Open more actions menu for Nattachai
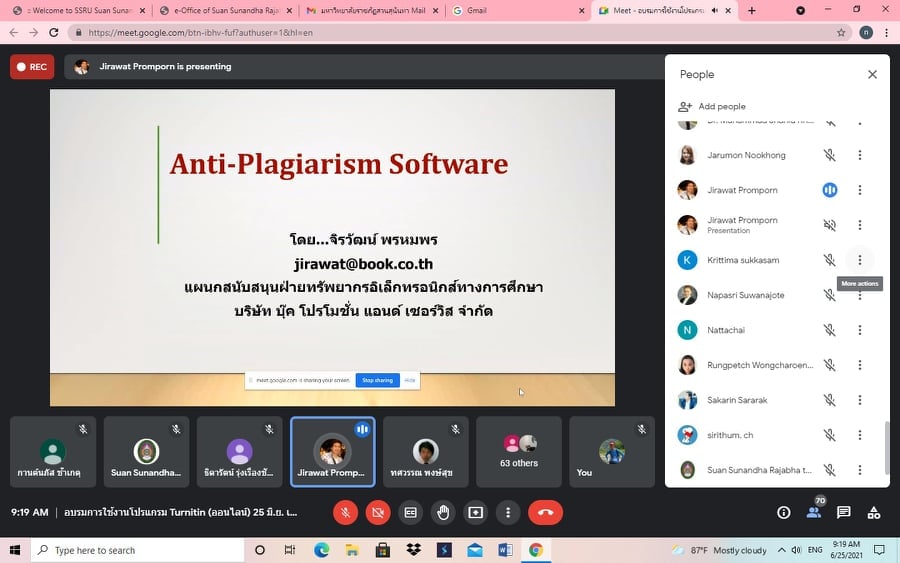The image size is (900, 563). coord(860,330)
